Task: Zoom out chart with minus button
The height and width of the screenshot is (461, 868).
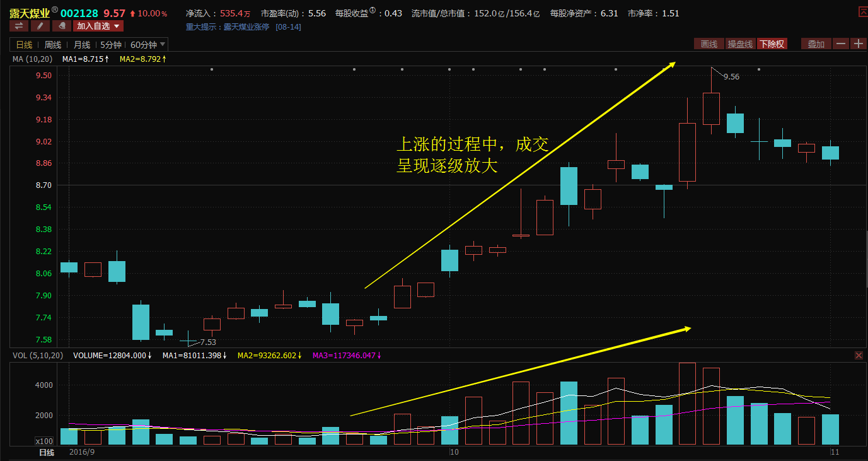Action: (841, 44)
